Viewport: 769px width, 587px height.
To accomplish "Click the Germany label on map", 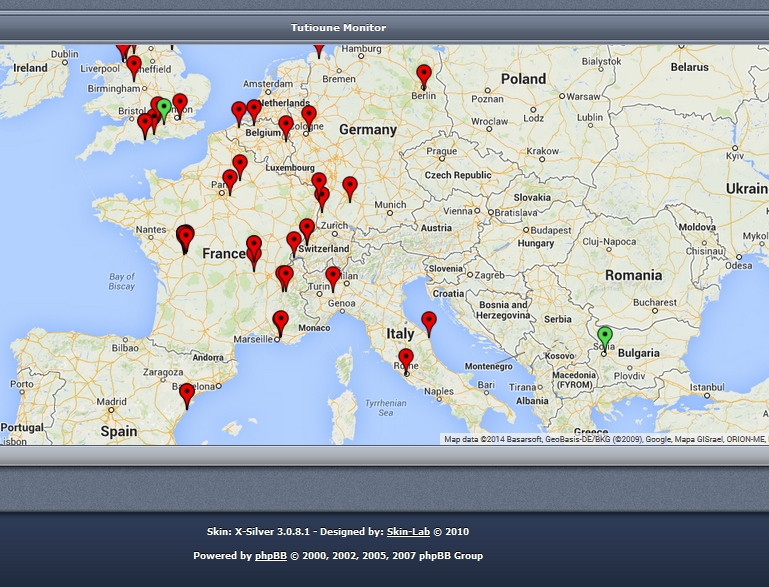I will click(x=368, y=129).
